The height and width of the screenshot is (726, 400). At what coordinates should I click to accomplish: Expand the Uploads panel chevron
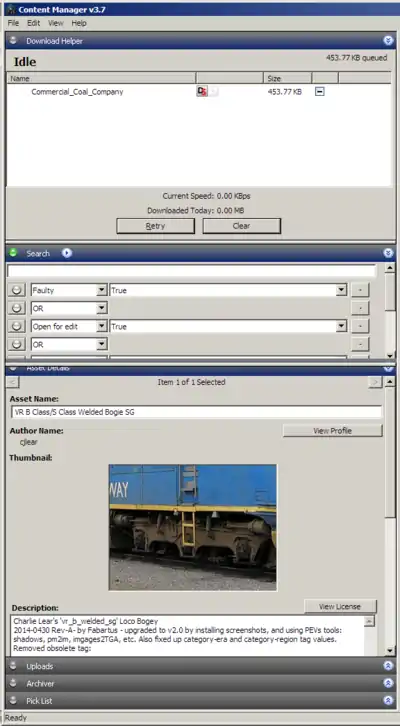coord(388,666)
